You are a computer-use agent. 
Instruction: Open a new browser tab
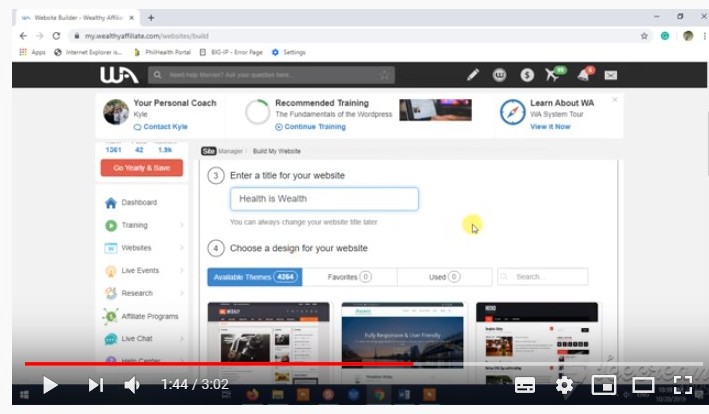[x=151, y=18]
